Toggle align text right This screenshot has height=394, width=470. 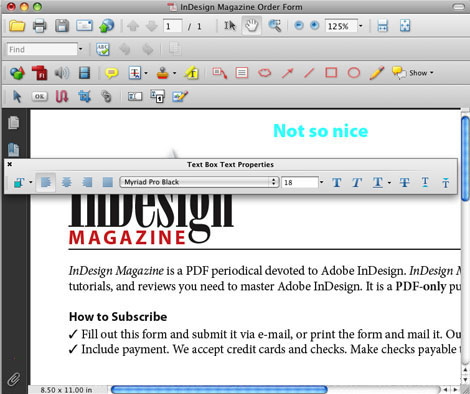coord(87,182)
